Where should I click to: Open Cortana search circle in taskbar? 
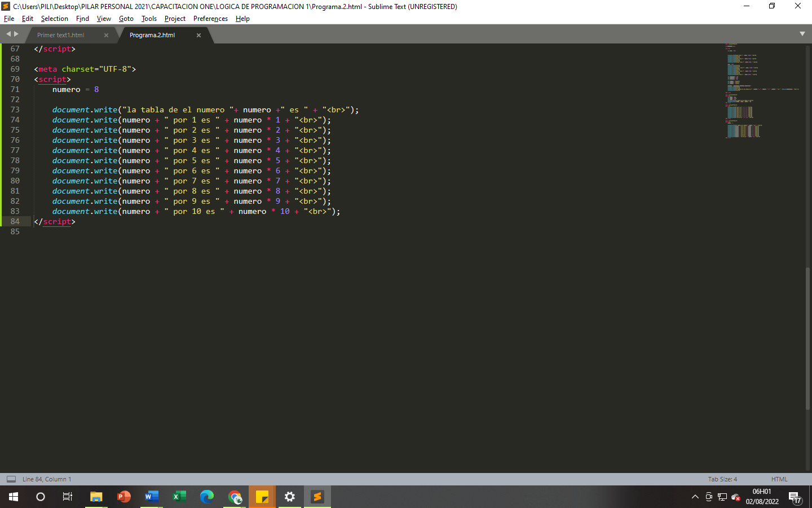coord(41,497)
